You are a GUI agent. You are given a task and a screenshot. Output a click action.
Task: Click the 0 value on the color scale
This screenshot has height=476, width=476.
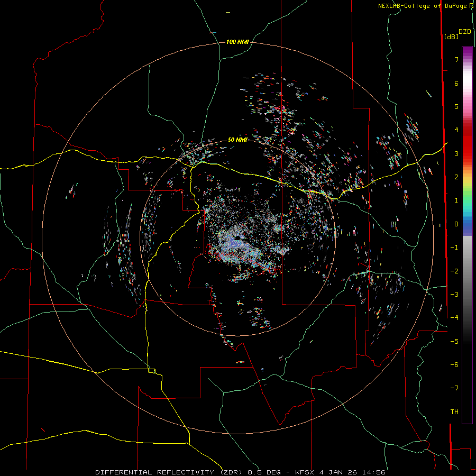[x=456, y=224]
